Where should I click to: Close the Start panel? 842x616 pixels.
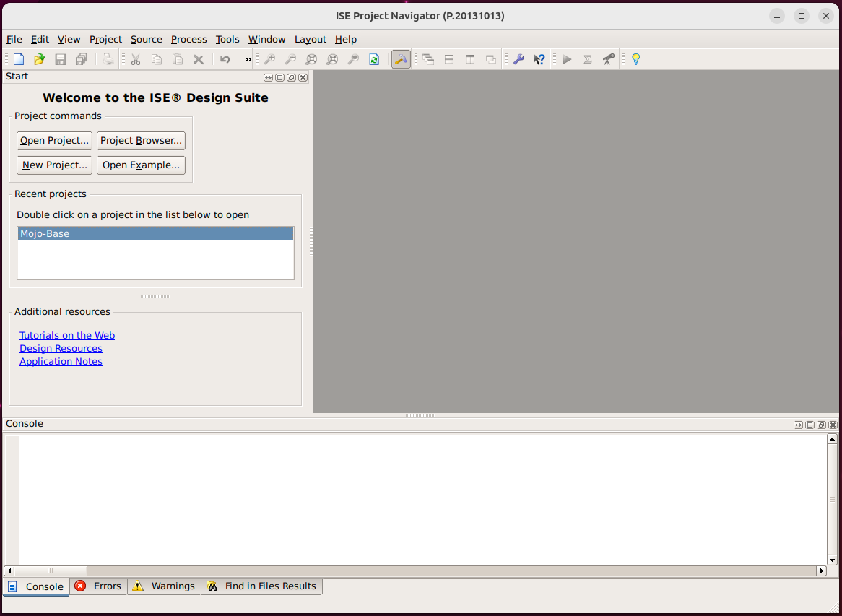click(x=303, y=77)
